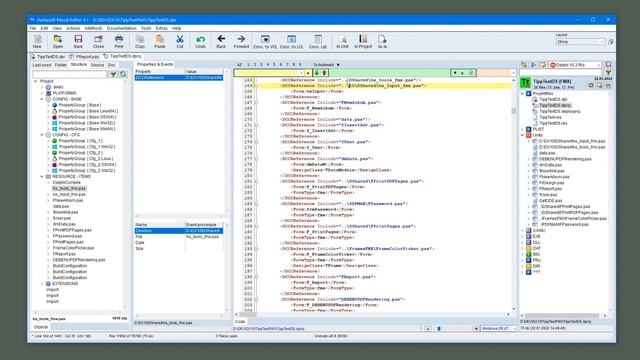
Task: Click the yellow editor search input field
Action: click(269, 73)
